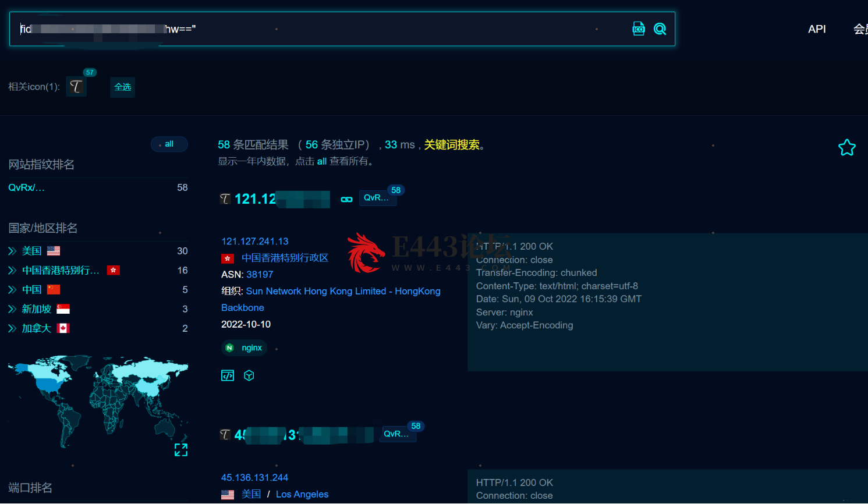Screen dimensions: 868x504
Task: Click the ICO file upload icon in search bar
Action: 639,28
